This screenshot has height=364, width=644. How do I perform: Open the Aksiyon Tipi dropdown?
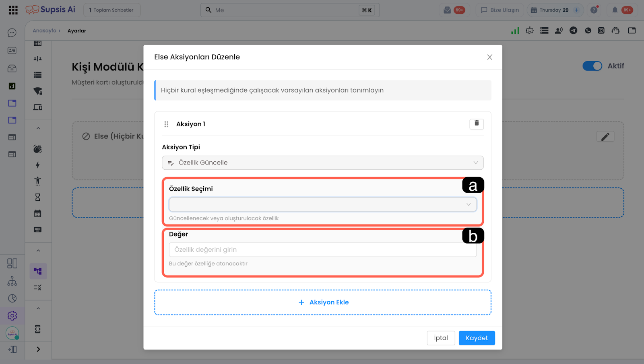[x=322, y=163]
